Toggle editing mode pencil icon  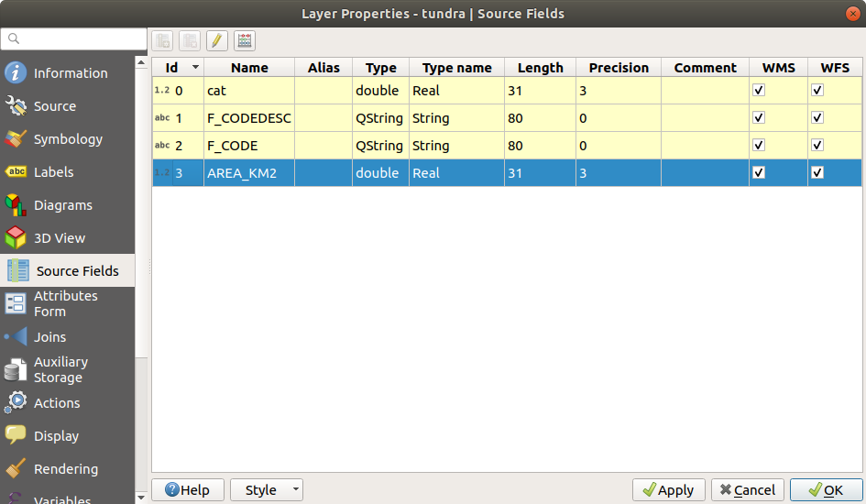pyautogui.click(x=217, y=41)
